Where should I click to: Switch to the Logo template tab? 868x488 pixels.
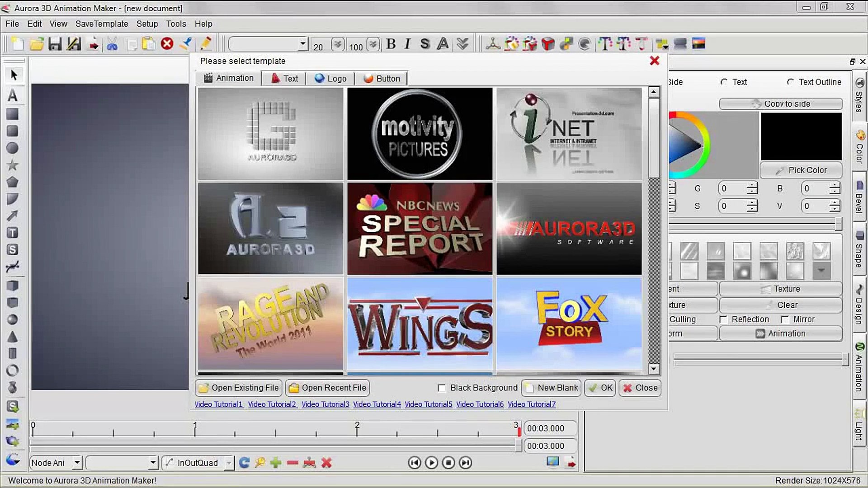331,79
